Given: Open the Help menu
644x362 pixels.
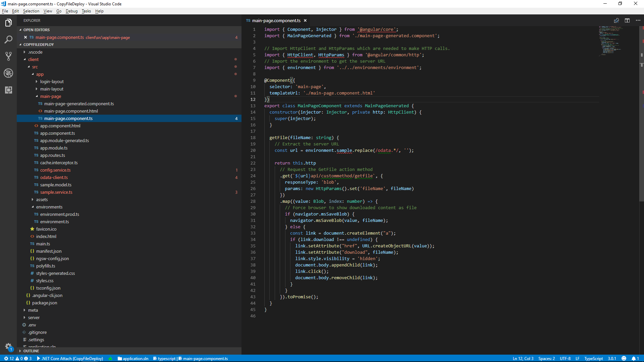Looking at the screenshot, I should pos(99,11).
